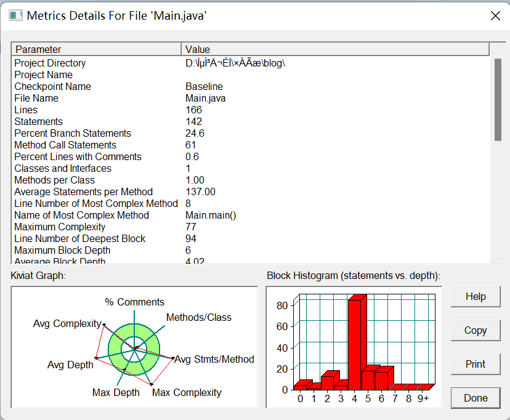Select the Project Name row

[251, 75]
